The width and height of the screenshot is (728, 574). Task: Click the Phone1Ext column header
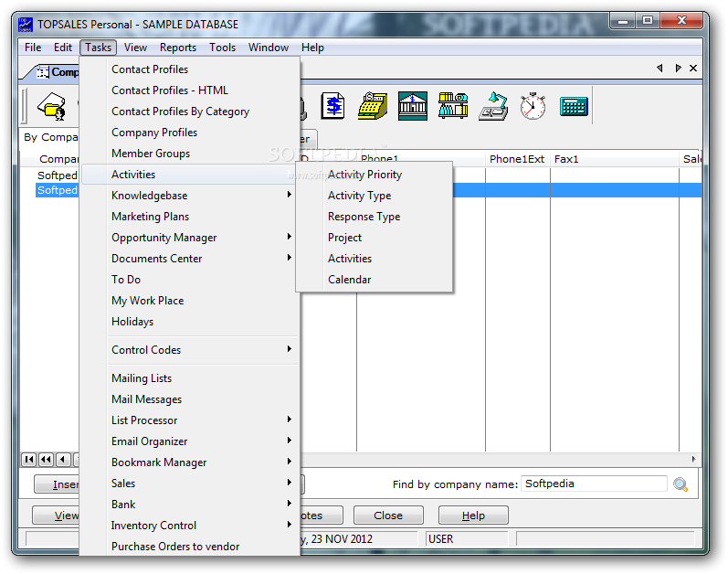click(x=517, y=159)
